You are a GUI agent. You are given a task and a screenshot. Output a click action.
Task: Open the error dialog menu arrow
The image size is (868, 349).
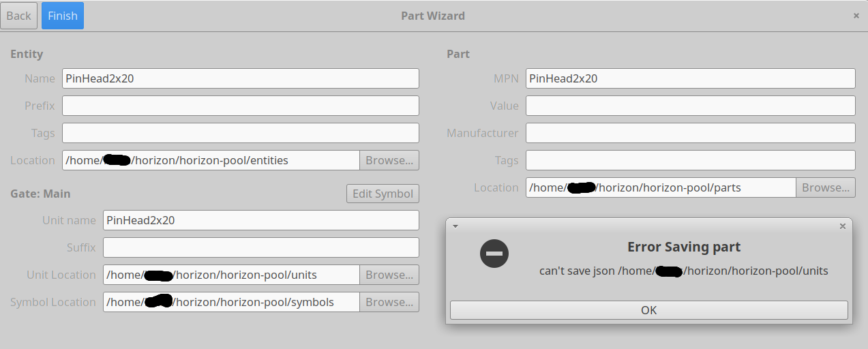(x=455, y=226)
